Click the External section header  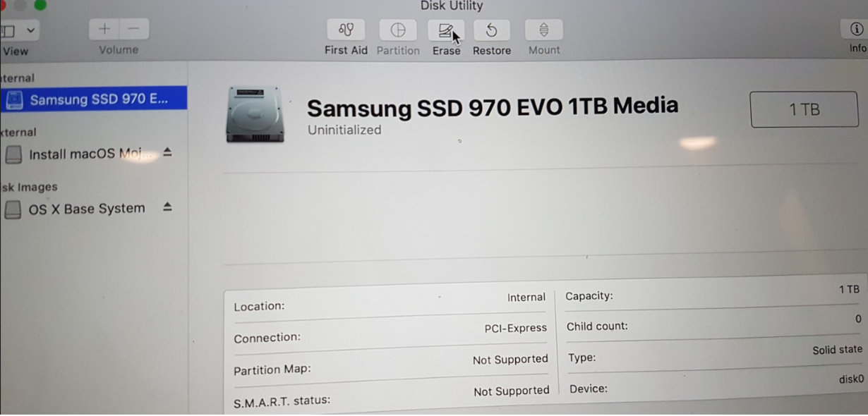[18, 132]
